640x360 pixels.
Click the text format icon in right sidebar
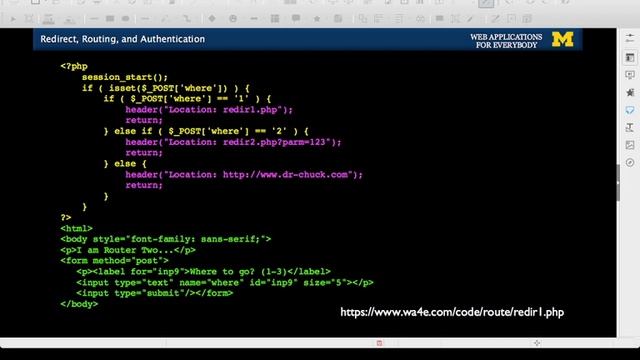coord(630,128)
